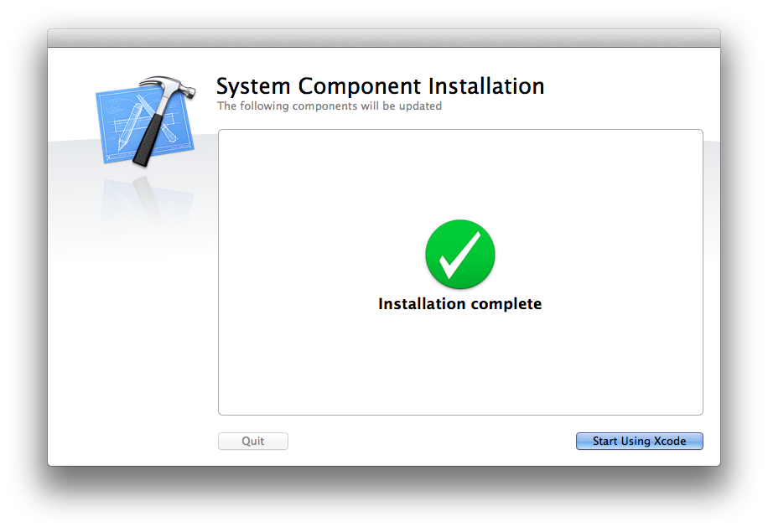Image resolution: width=768 pixels, height=532 pixels.
Task: Click the Installation complete label
Action: tap(460, 304)
